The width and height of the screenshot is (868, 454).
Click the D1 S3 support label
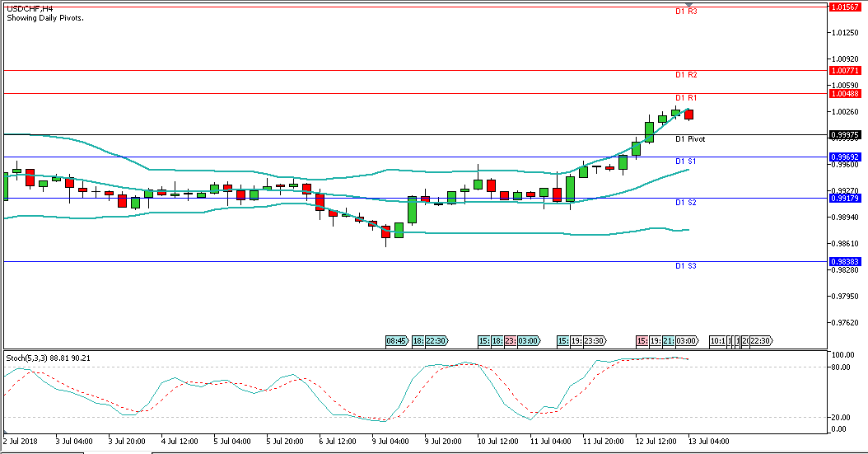686,266
